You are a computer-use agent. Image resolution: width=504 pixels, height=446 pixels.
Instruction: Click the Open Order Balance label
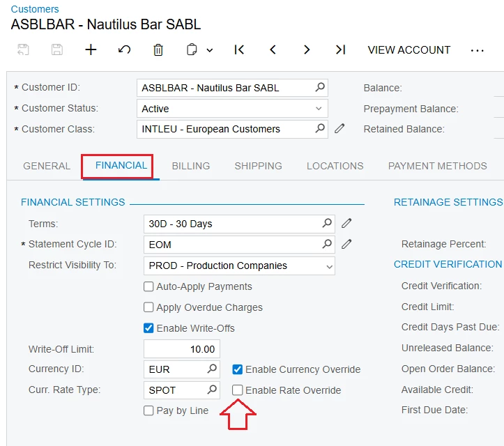pos(448,369)
